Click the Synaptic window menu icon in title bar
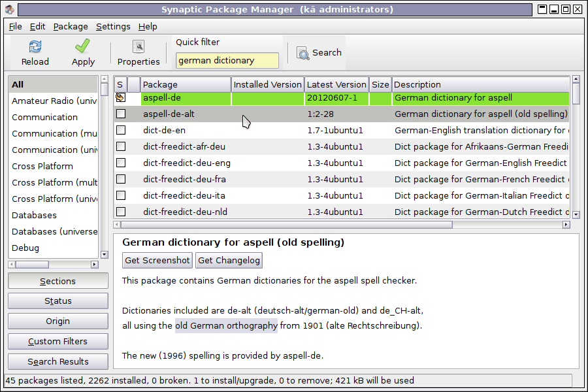The height and width of the screenshot is (392, 588). click(9, 9)
